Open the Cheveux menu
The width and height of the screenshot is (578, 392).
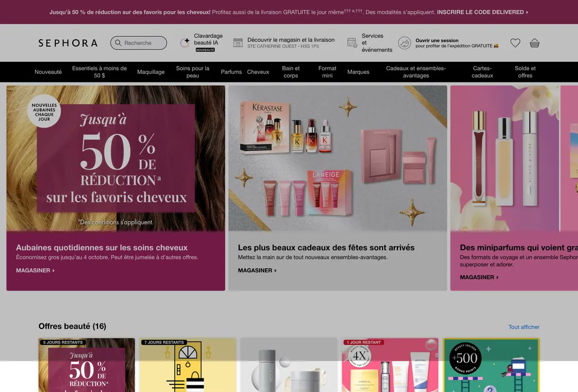pyautogui.click(x=258, y=72)
